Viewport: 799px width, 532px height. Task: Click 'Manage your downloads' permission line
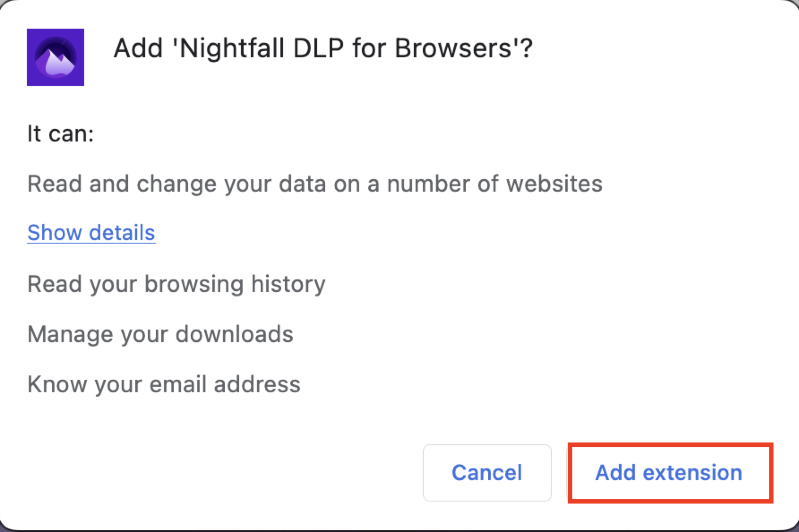(160, 334)
